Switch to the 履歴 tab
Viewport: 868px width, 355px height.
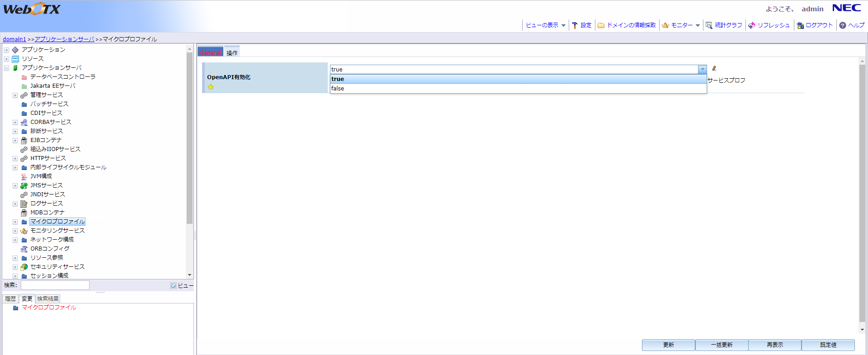[10, 299]
